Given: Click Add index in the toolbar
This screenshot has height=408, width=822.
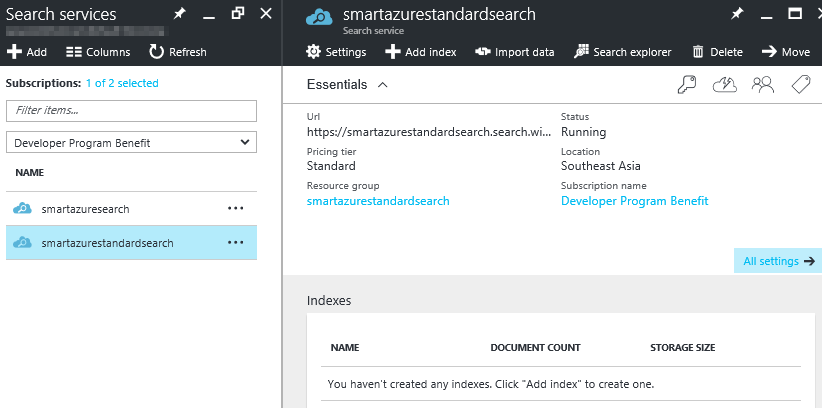Looking at the screenshot, I should (x=420, y=52).
